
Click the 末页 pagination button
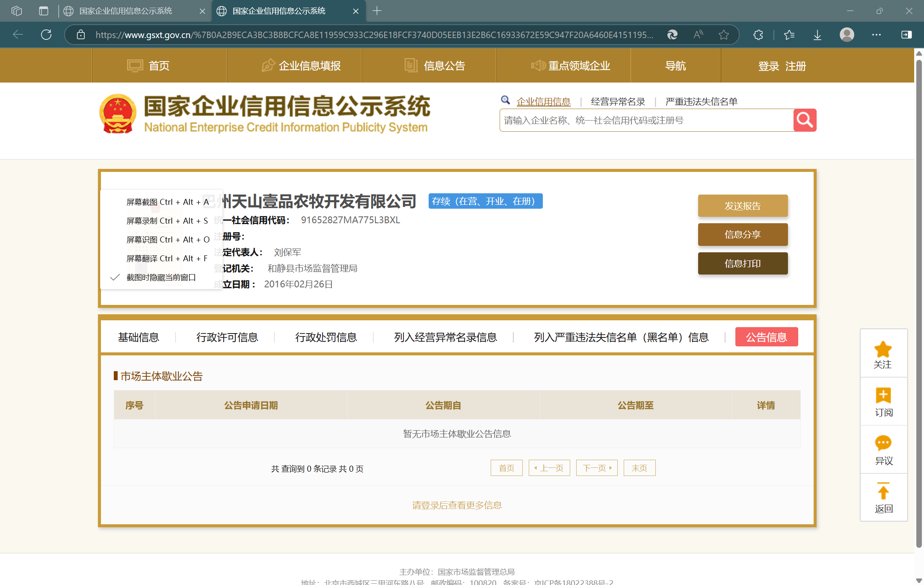click(640, 468)
